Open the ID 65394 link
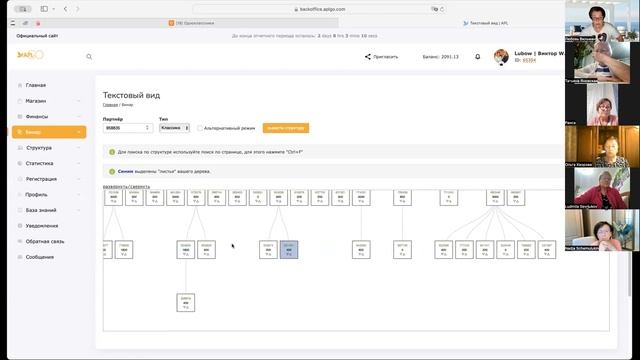Screen dimensions: 640x360 pos(529,60)
